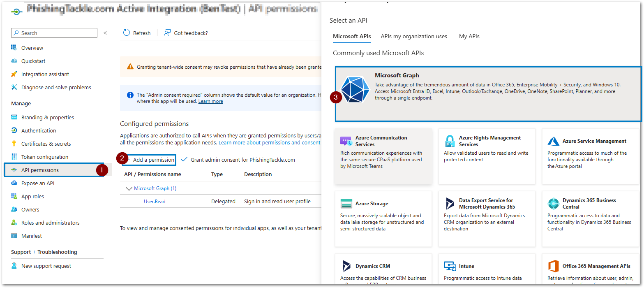The width and height of the screenshot is (644, 288).
Task: Open Learn more about permissions and consent
Action: 269,142
